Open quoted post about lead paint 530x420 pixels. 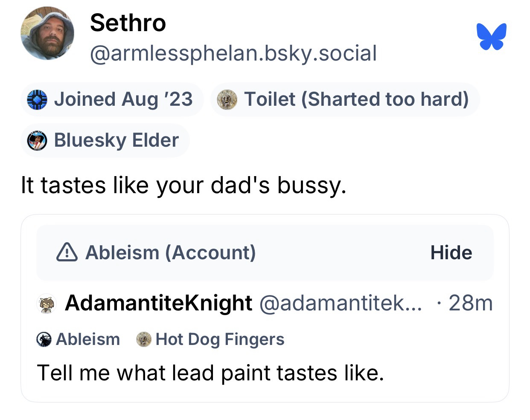click(210, 373)
